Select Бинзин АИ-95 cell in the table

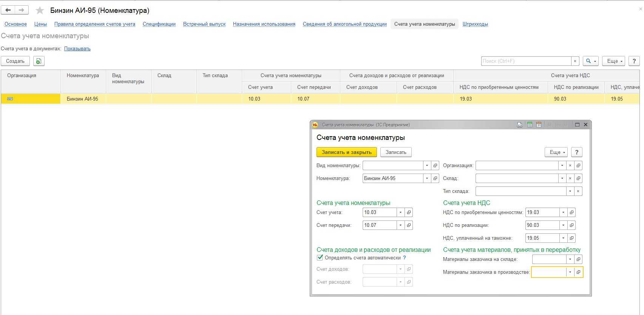pyautogui.click(x=83, y=99)
